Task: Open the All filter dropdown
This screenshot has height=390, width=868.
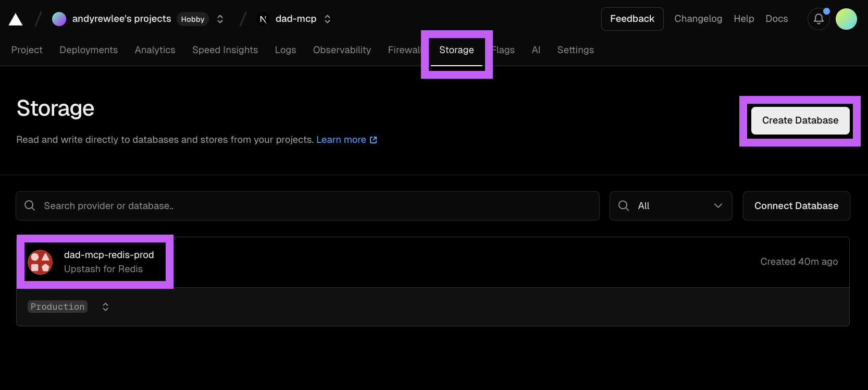Action: tap(671, 206)
